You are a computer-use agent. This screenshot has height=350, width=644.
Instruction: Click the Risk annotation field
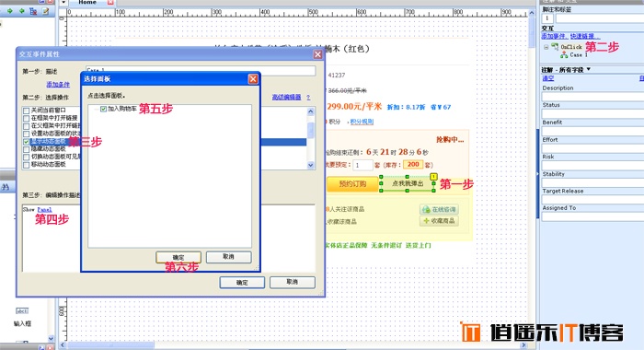click(x=592, y=166)
